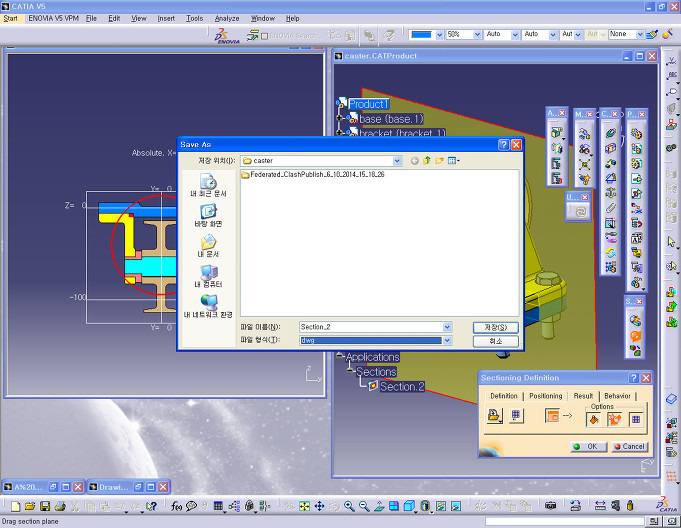681x528 pixels.
Task: Open the 50% transparency dropdown
Action: point(477,35)
